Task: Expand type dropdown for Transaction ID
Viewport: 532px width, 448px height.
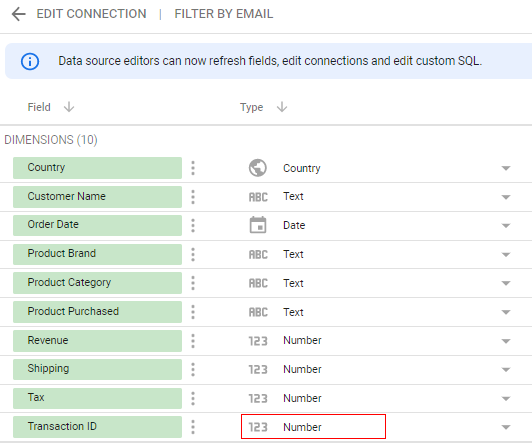Action: click(x=506, y=427)
